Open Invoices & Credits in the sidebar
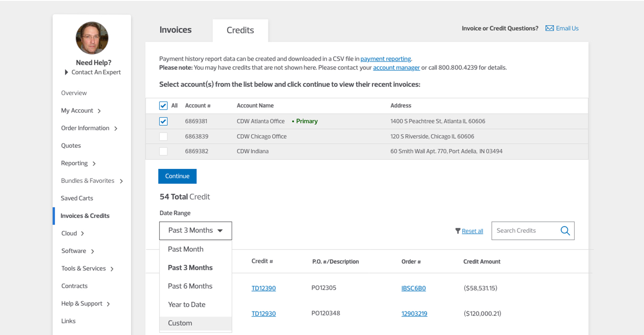Image resolution: width=644 pixels, height=335 pixels. click(85, 216)
